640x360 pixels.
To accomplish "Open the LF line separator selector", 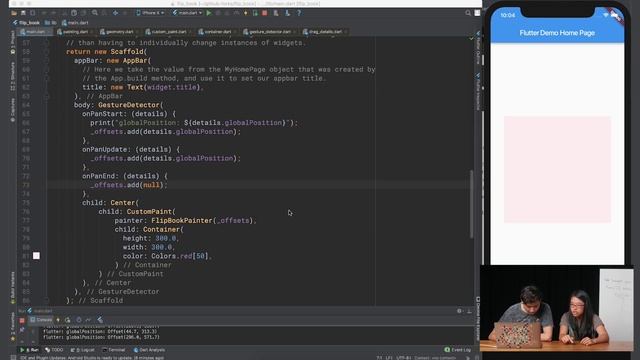I will (x=389, y=358).
